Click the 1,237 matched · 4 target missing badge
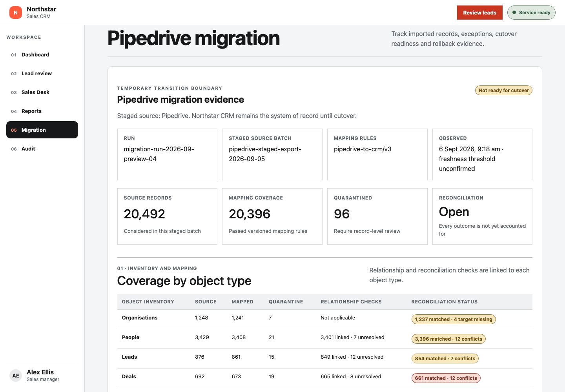The width and height of the screenshot is (565, 392). (454, 319)
